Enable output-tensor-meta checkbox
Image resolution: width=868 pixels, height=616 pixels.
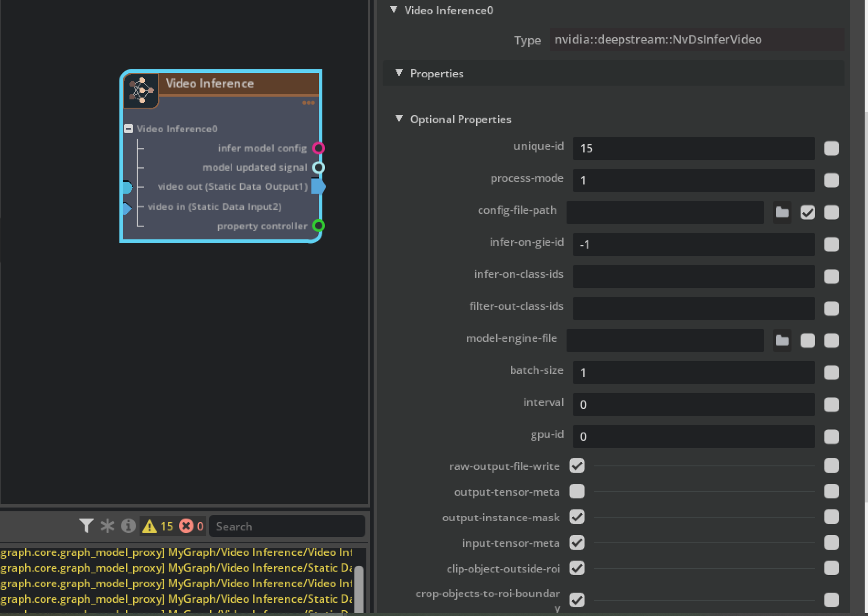577,491
